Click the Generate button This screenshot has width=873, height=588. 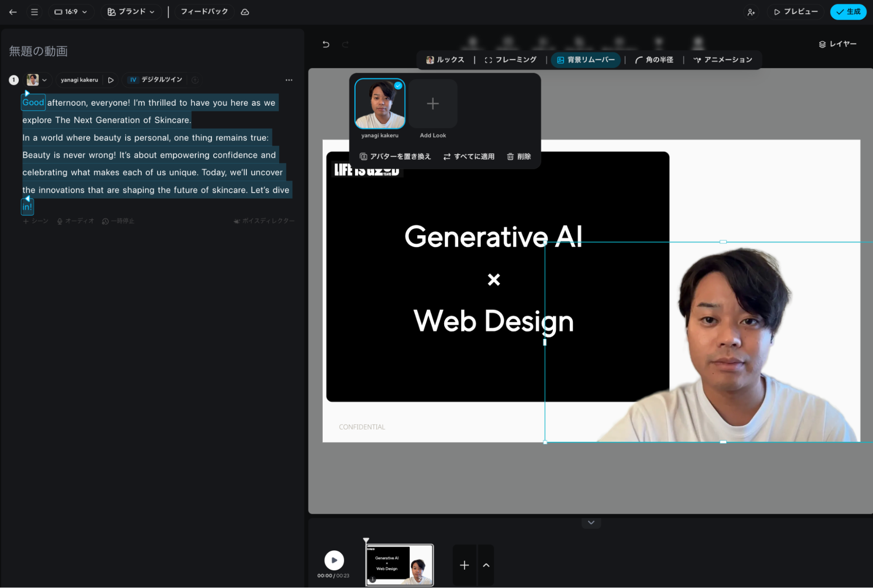(x=848, y=12)
